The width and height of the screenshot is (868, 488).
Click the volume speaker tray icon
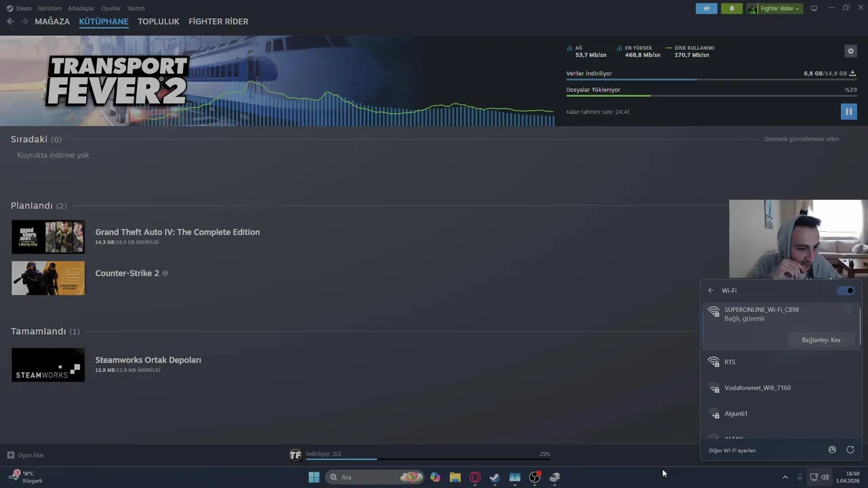click(x=825, y=477)
